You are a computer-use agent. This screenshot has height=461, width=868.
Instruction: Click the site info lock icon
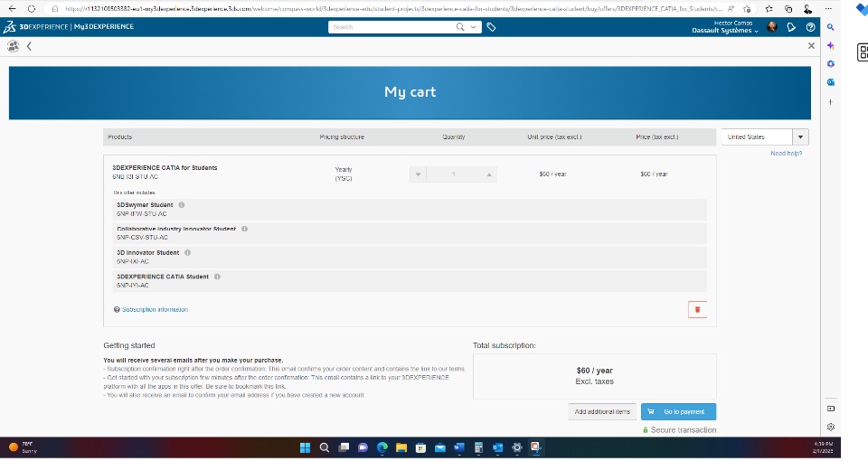coord(55,9)
